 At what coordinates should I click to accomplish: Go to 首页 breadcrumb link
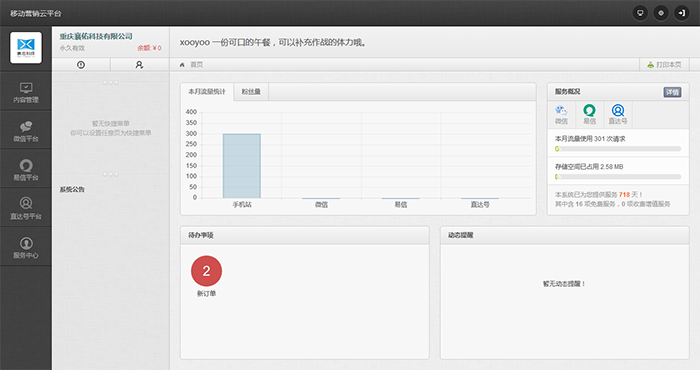(x=196, y=65)
